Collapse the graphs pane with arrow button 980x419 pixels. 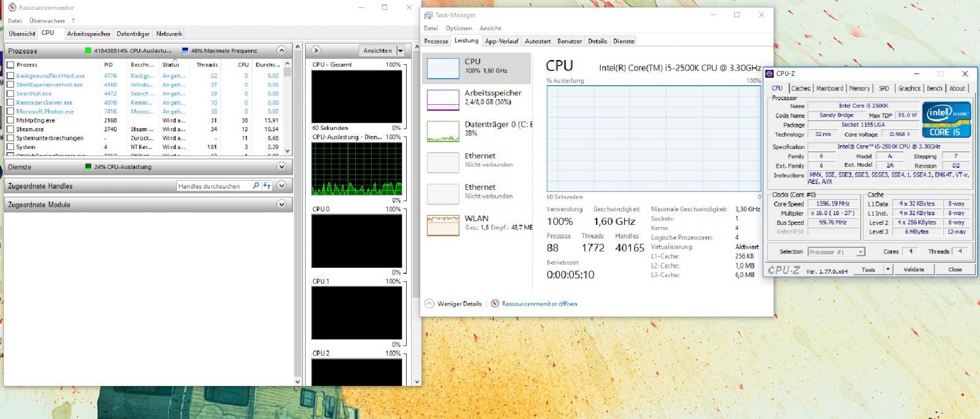click(315, 50)
